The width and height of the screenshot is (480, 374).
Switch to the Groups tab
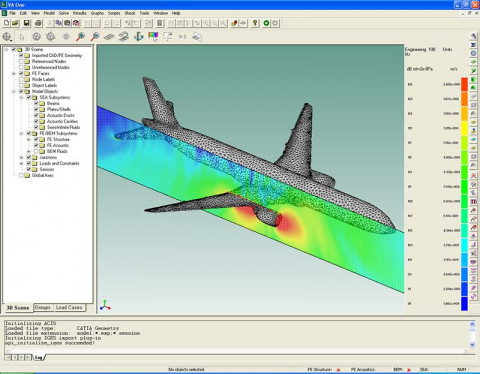point(43,307)
